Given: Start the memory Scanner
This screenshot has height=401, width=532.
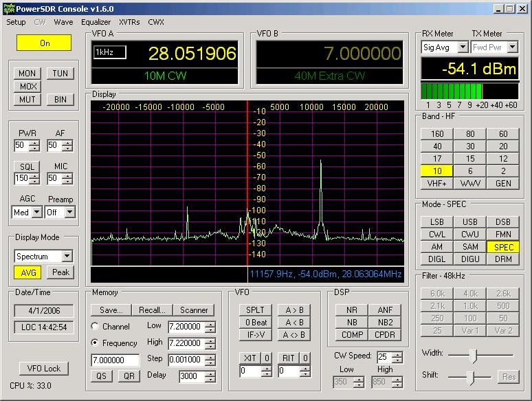Looking at the screenshot, I should pos(193,310).
